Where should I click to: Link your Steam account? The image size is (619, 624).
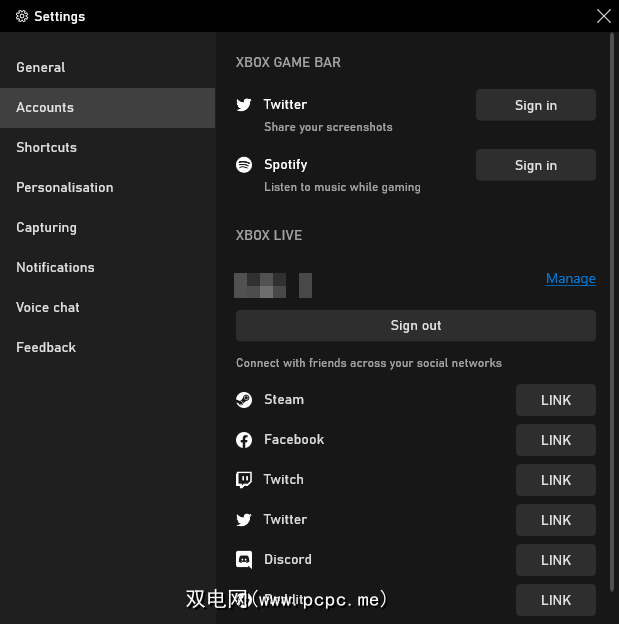click(x=556, y=400)
